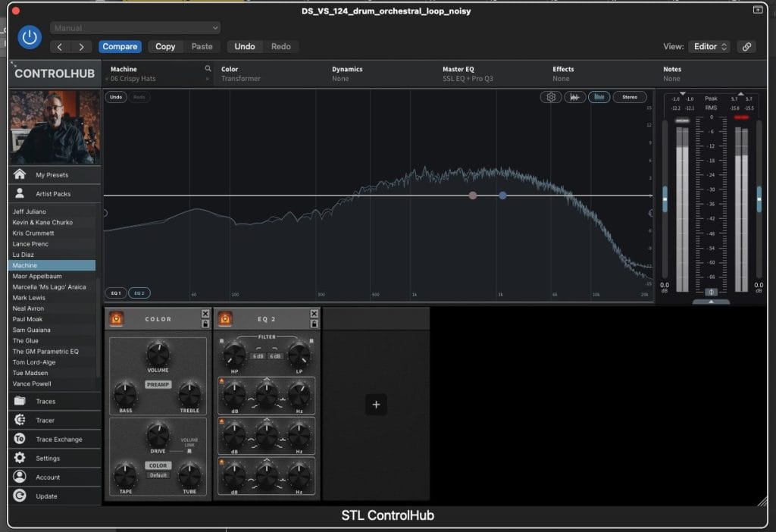776x532 pixels.
Task: Toggle the spectrum analyzer display icon
Action: click(x=599, y=97)
